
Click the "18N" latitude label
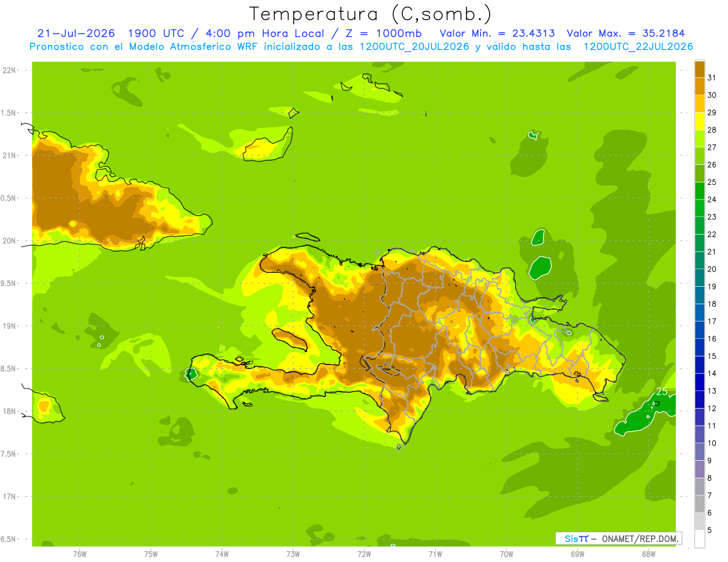coord(10,411)
